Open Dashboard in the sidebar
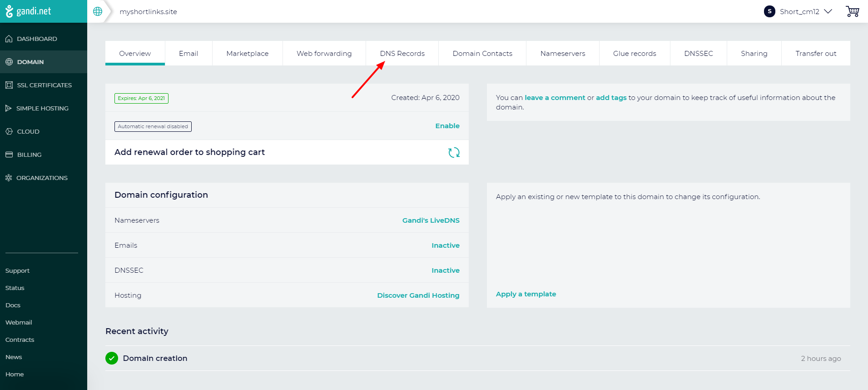This screenshot has width=868, height=390. point(44,39)
